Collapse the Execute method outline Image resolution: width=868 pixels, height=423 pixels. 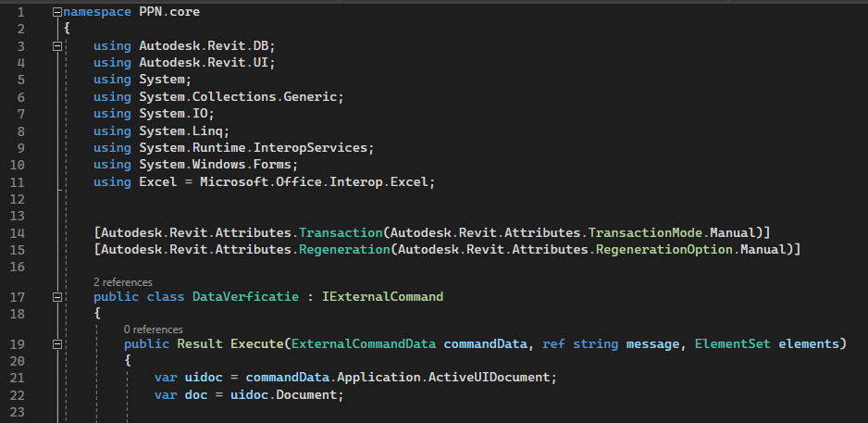[x=57, y=344]
